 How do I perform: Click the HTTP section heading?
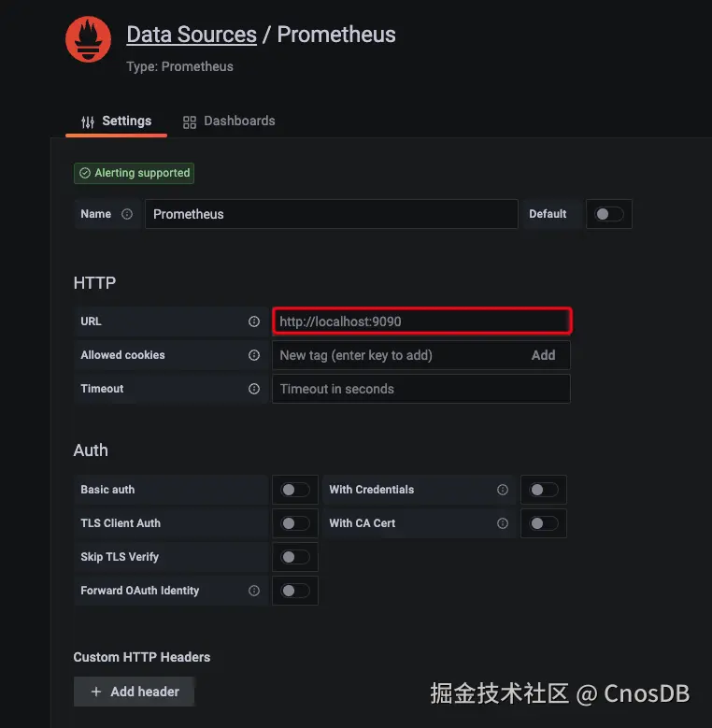tap(94, 283)
